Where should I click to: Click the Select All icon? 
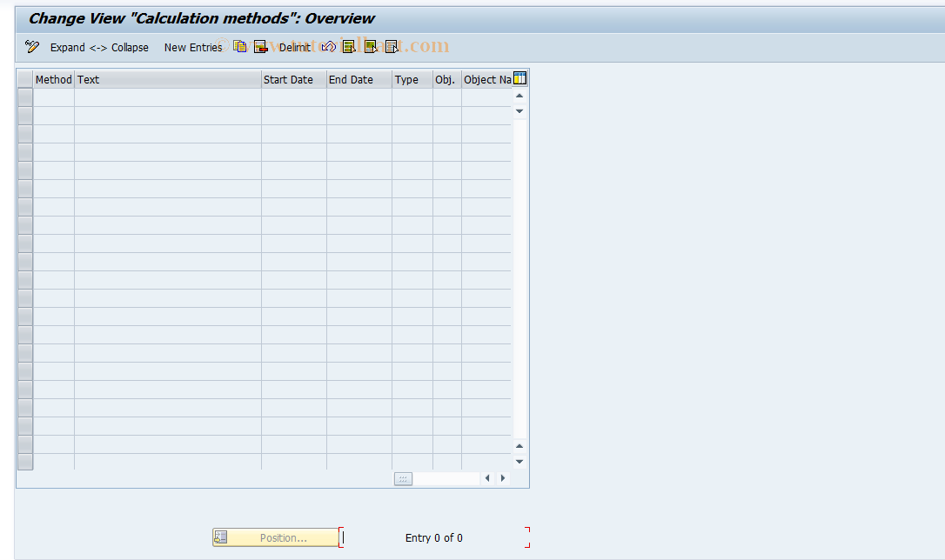pos(349,47)
